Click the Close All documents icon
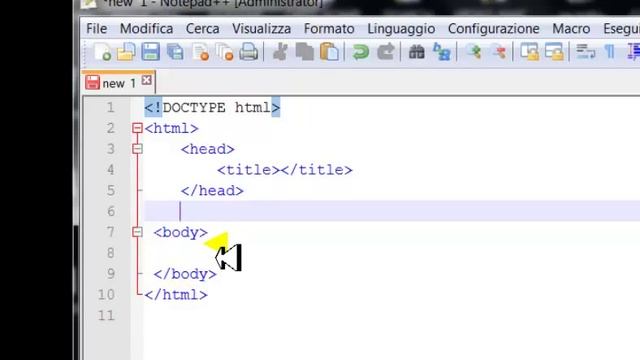 pyautogui.click(x=224, y=53)
